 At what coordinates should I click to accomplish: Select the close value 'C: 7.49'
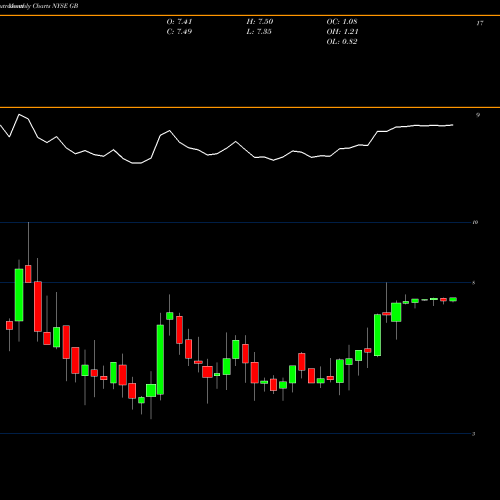pos(179,32)
